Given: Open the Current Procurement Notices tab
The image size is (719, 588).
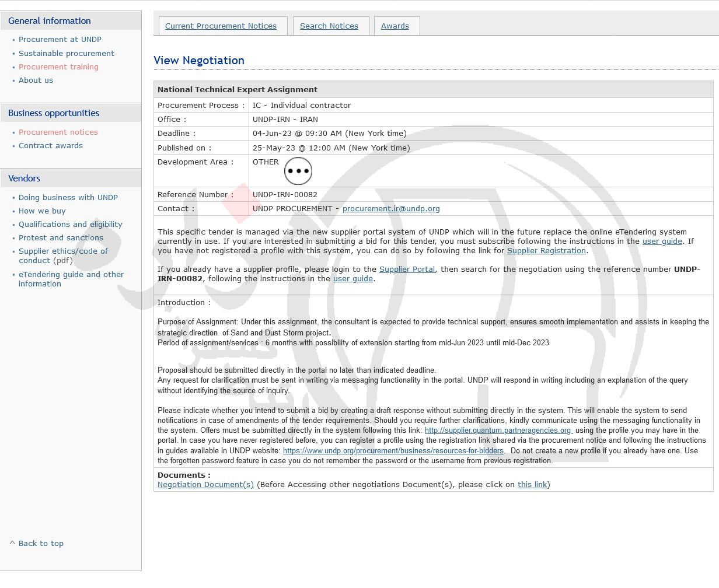Looking at the screenshot, I should (x=221, y=26).
